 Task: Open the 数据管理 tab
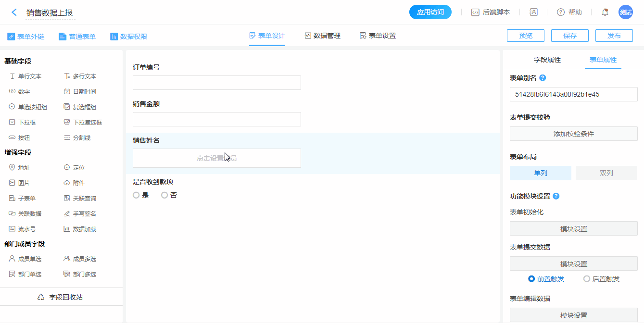click(322, 36)
